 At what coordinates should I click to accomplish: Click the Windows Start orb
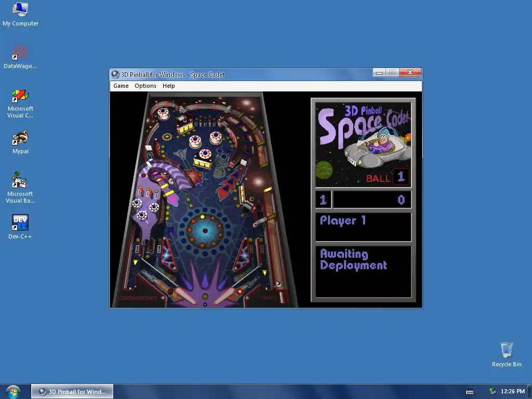13,392
